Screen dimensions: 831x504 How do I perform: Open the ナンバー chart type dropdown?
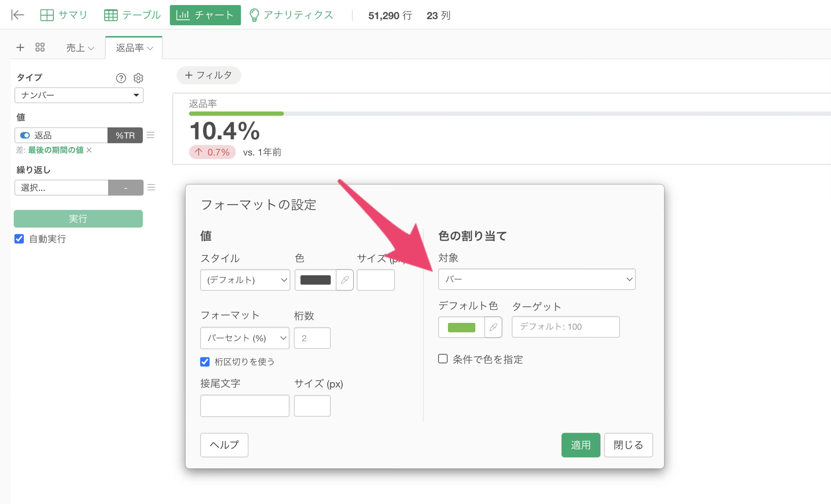79,95
